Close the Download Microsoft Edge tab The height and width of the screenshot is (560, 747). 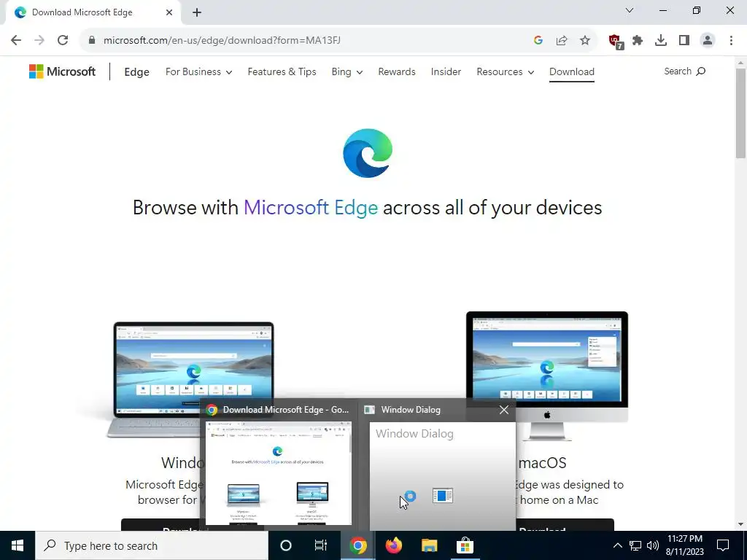click(x=169, y=12)
